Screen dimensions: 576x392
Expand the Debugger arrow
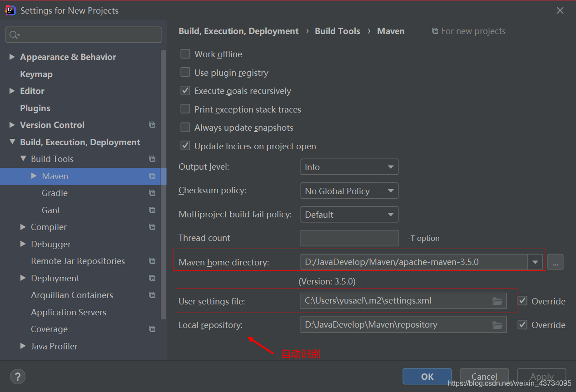[23, 244]
